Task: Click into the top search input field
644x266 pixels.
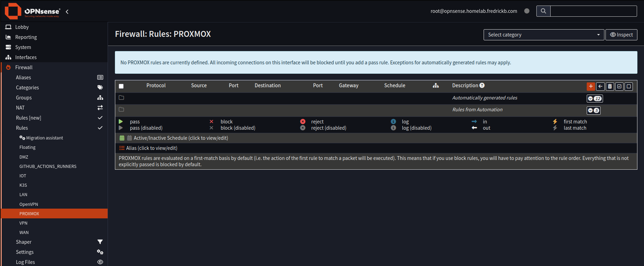Action: point(593,11)
